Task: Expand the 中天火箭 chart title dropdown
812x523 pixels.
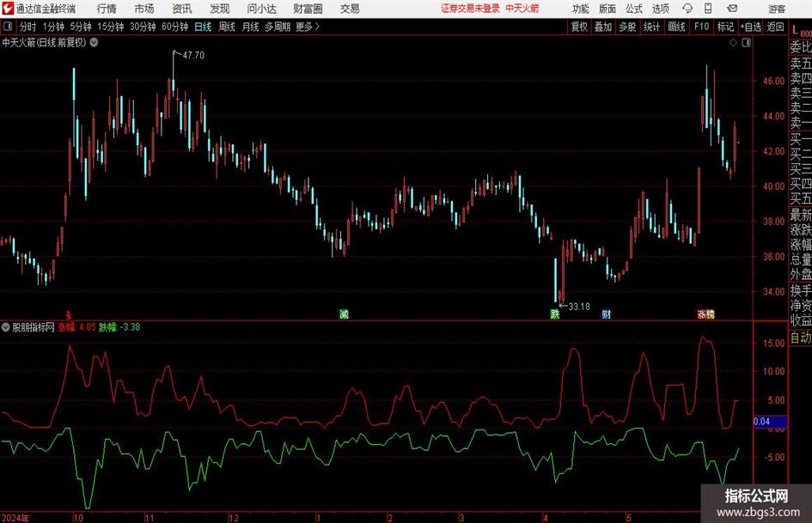Action: click(94, 42)
